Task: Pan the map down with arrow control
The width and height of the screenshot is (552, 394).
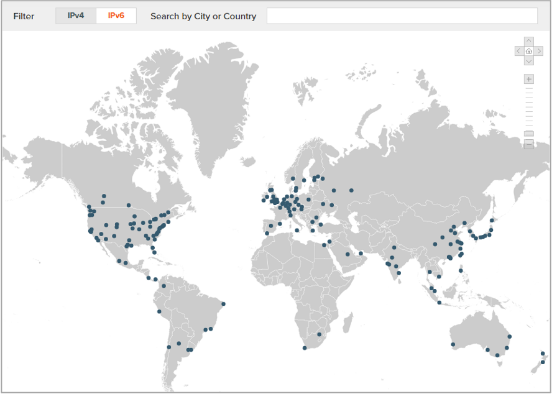Action: pyautogui.click(x=529, y=61)
